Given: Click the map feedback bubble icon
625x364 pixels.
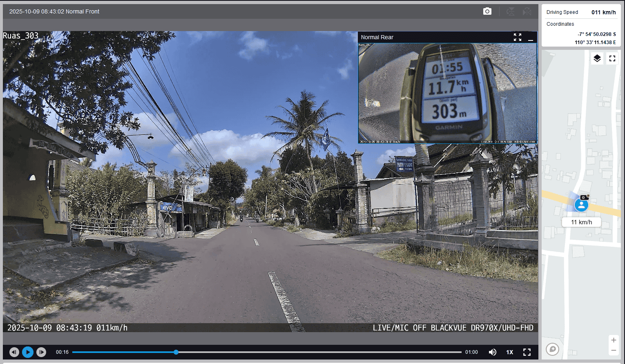Looking at the screenshot, I should pyautogui.click(x=552, y=349).
